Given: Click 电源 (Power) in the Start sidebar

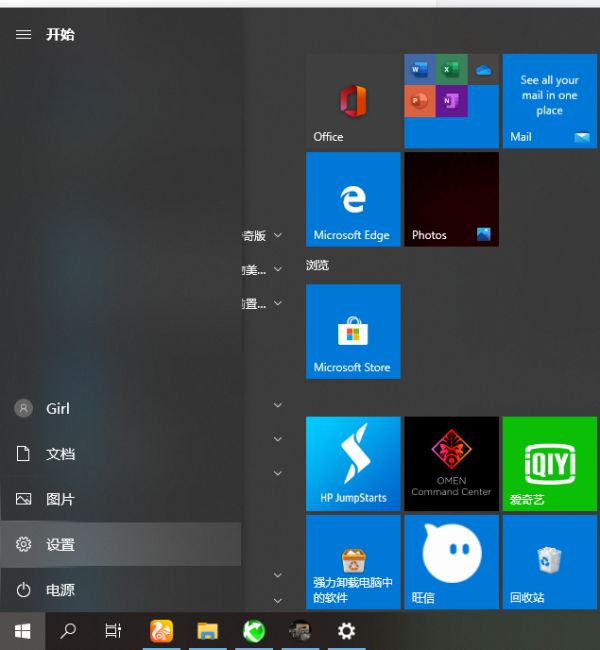Looking at the screenshot, I should click(x=60, y=590).
